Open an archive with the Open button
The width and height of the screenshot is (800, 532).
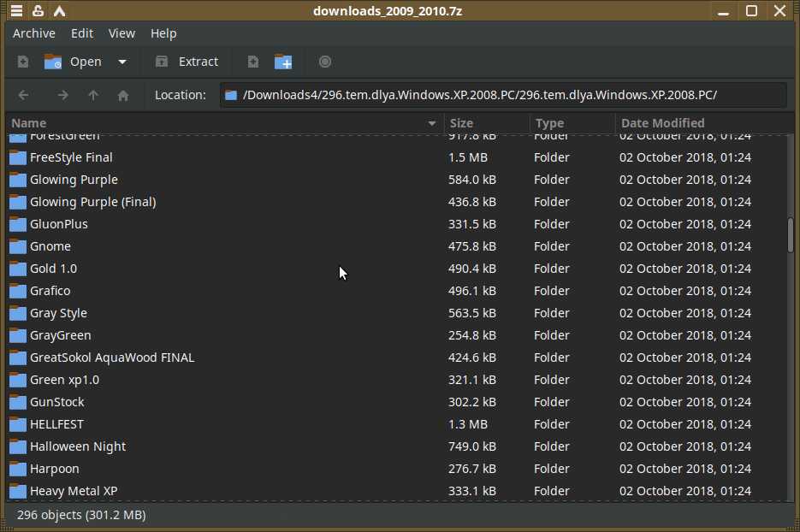tap(73, 62)
